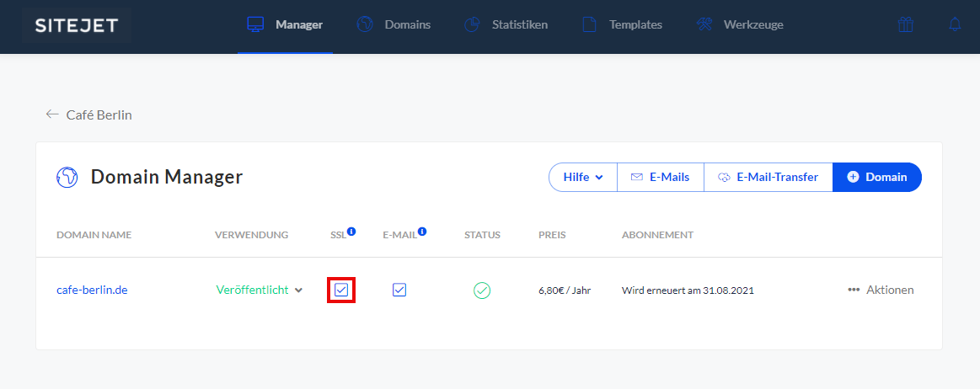Open the Templates tab
Viewport: 980px width, 389px height.
tap(623, 25)
